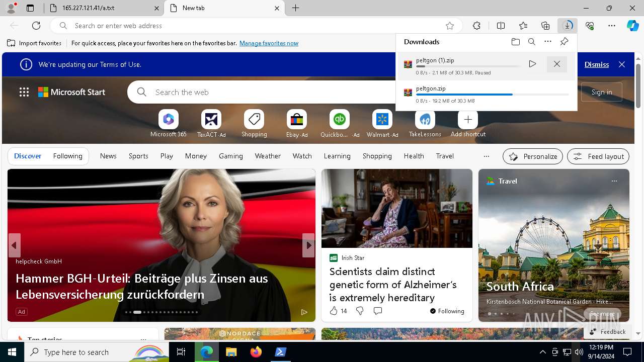
Task: Open the browser profile icon
Action: pos(11,8)
